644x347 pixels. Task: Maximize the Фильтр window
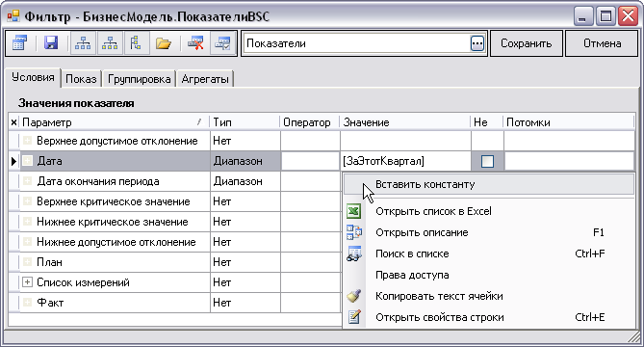click(x=605, y=16)
